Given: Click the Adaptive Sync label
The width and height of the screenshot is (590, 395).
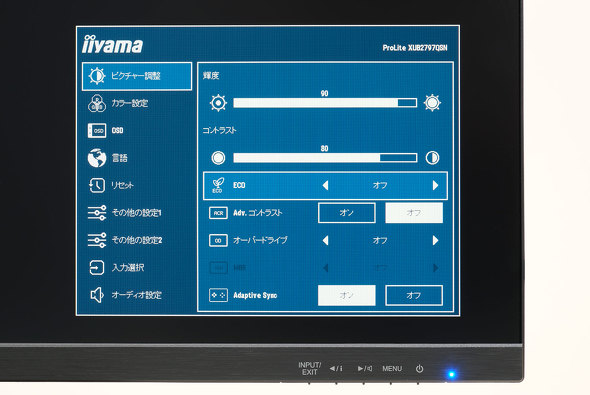Looking at the screenshot, I should tap(255, 295).
